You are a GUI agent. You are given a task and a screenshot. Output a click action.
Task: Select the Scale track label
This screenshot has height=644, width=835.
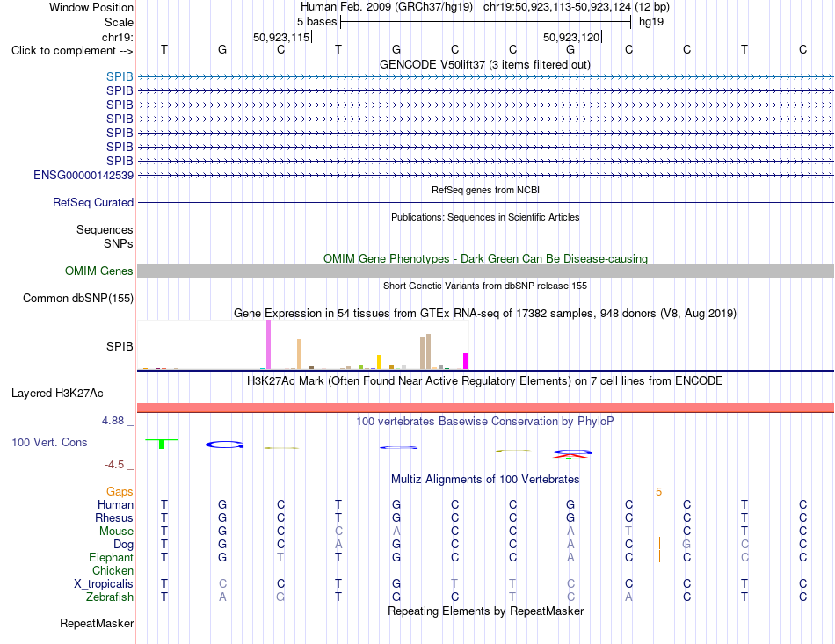point(119,22)
